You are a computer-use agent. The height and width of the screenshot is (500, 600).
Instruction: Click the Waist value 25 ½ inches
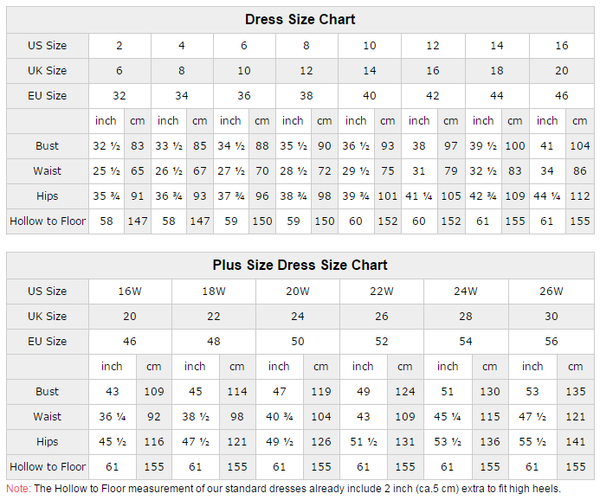106,171
